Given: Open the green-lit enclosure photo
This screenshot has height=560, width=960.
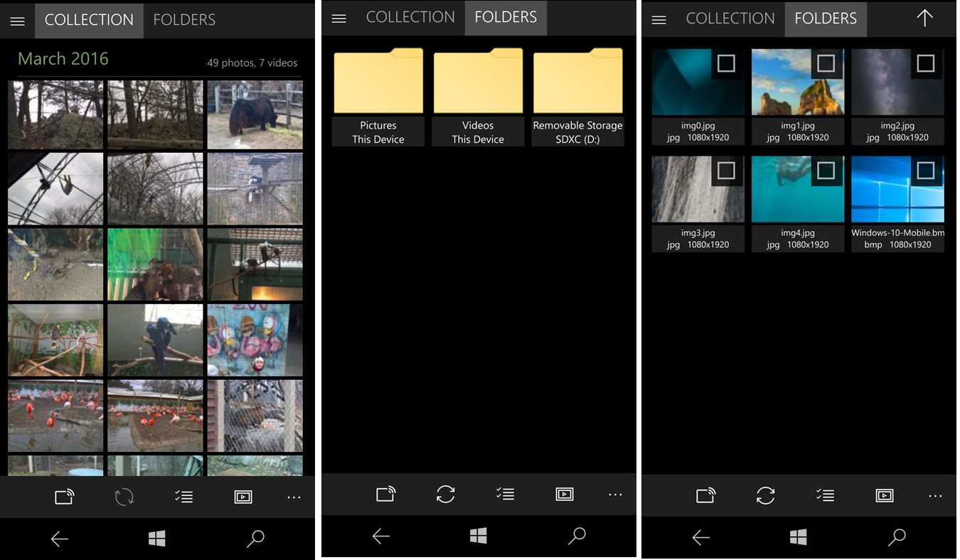Looking at the screenshot, I should [x=155, y=264].
